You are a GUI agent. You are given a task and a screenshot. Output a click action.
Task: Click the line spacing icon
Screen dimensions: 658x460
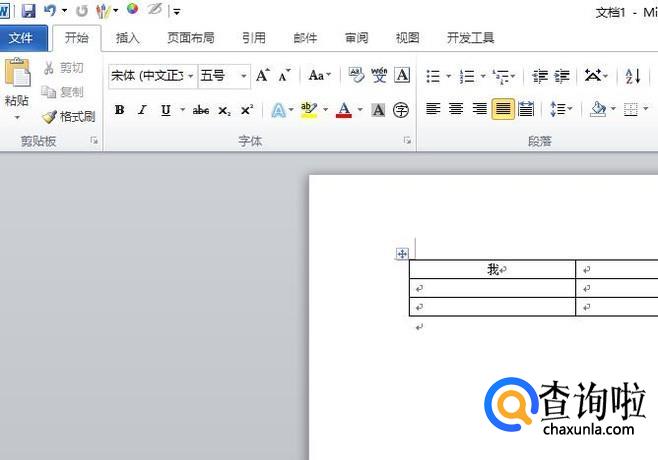[557, 109]
